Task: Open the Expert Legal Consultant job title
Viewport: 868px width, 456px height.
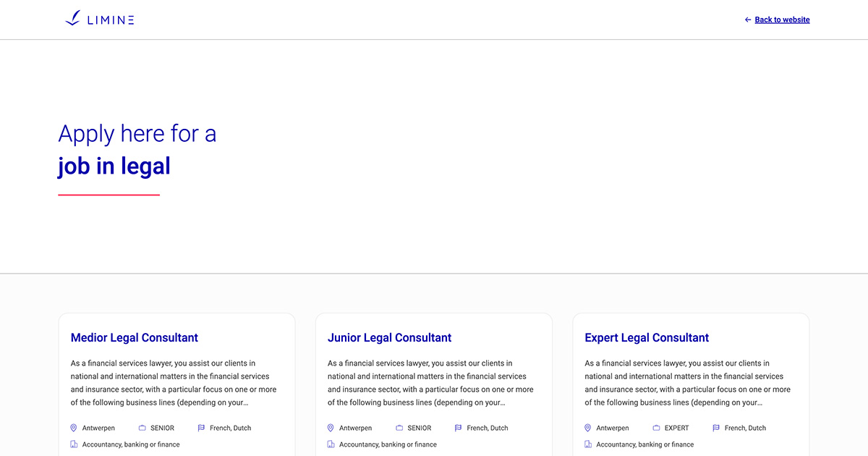Action: pos(647,337)
